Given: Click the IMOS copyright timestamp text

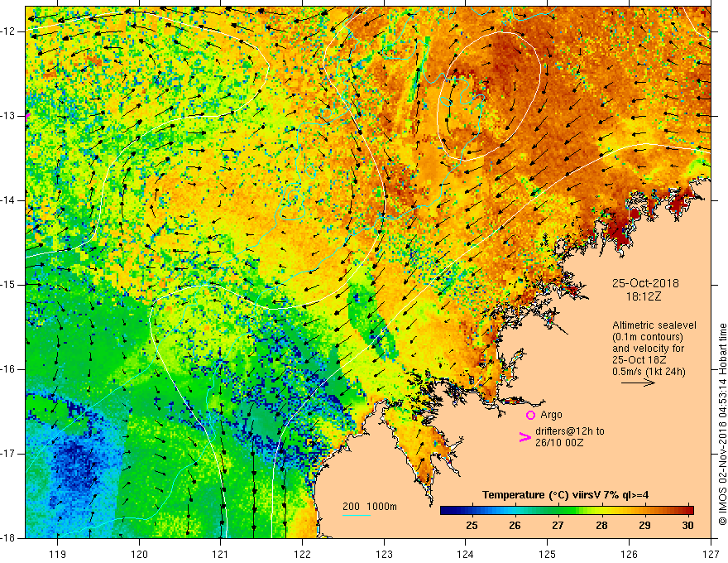Looking at the screenshot, I should click(x=722, y=424).
